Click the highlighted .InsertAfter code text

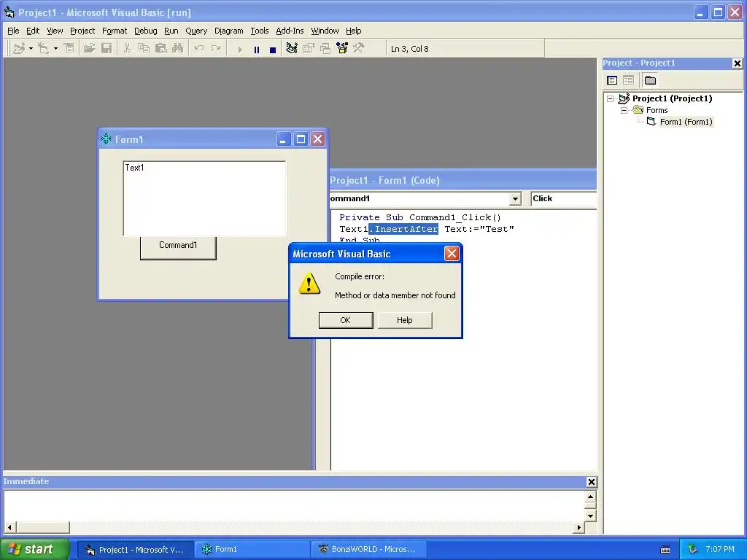[403, 229]
